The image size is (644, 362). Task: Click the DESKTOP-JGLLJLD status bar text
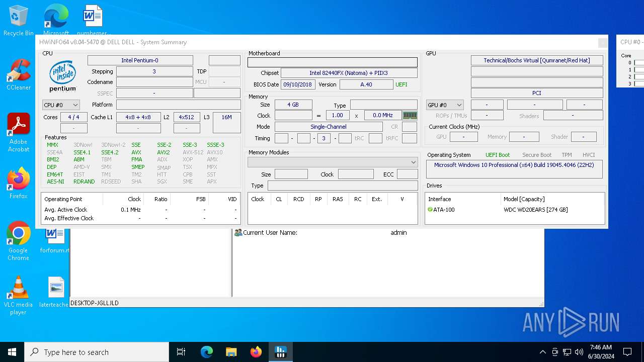pyautogui.click(x=94, y=303)
